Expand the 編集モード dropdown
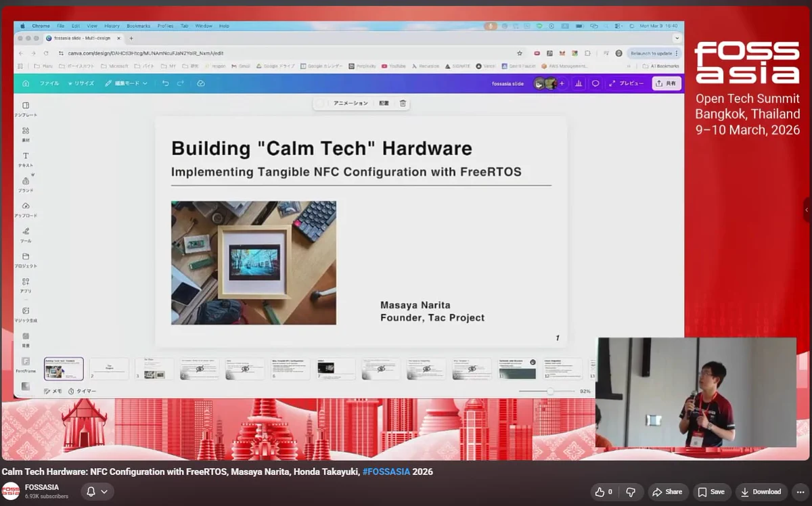 [126, 83]
